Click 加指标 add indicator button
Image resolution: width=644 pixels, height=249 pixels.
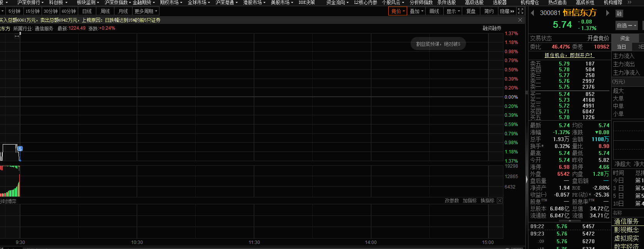470,201
